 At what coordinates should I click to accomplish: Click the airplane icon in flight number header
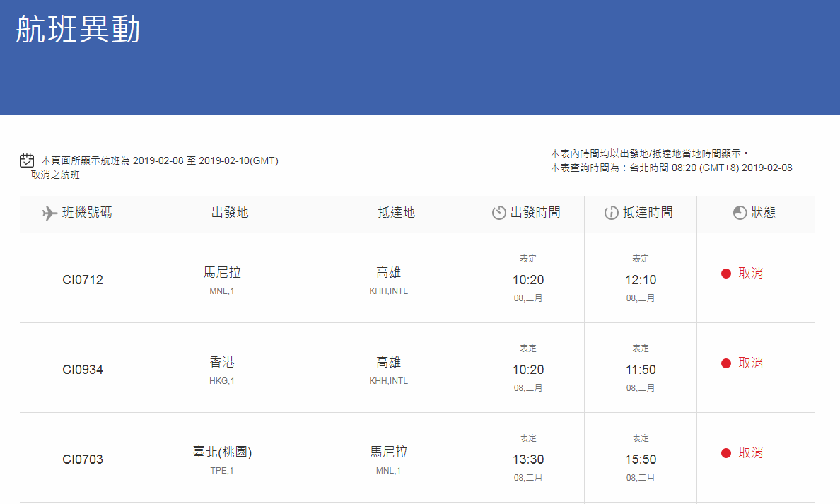49,213
